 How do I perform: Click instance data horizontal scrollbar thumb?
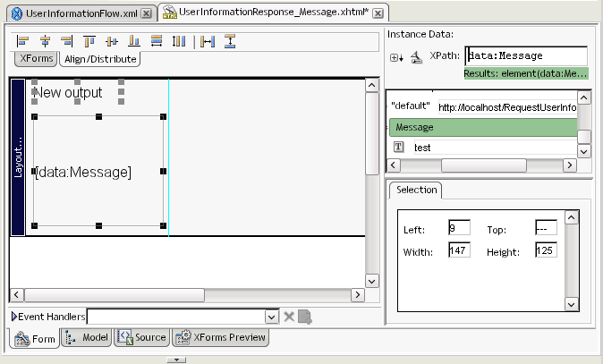pyautogui.click(x=483, y=165)
